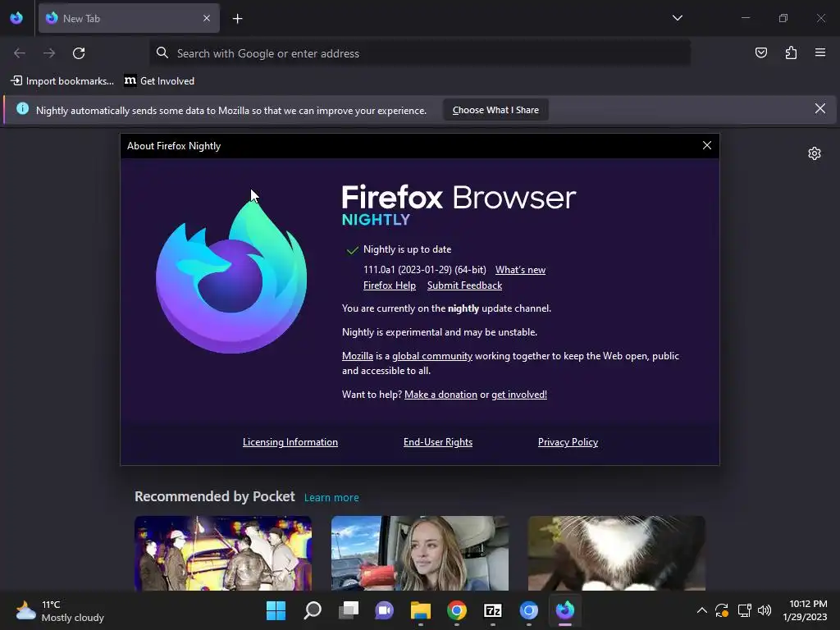Click Choose What I Share button
The image size is (840, 630).
495,110
